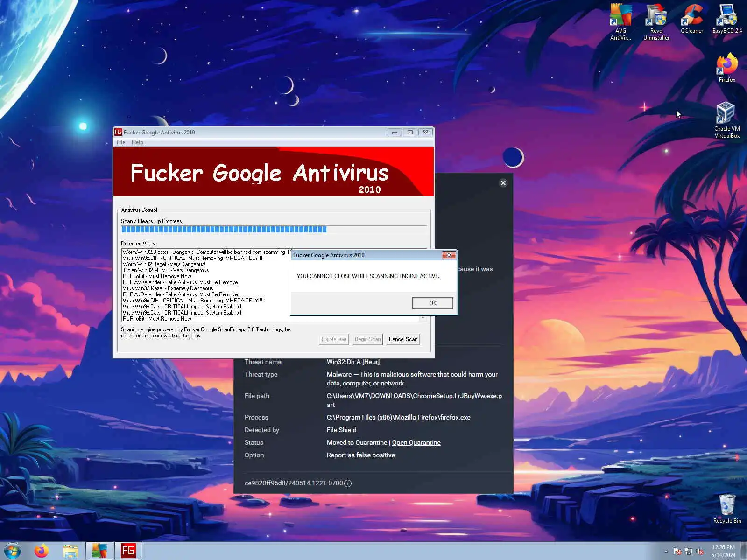Show hidden system tray icons

666,552
